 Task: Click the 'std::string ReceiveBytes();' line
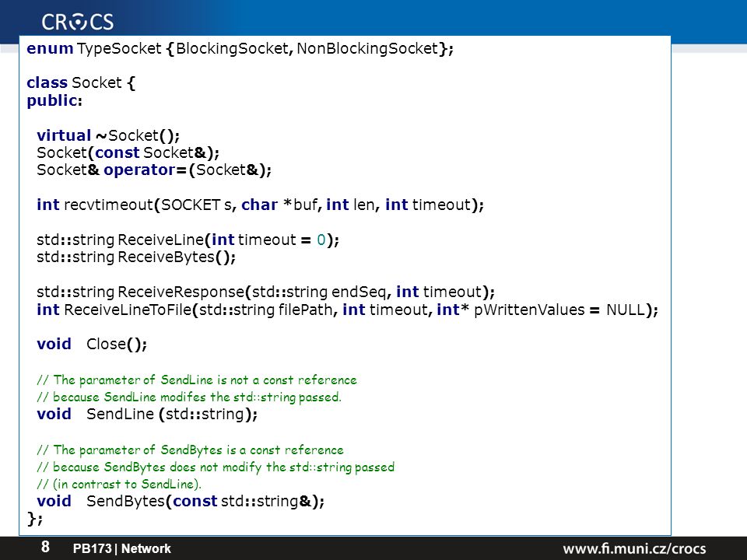tap(136, 257)
